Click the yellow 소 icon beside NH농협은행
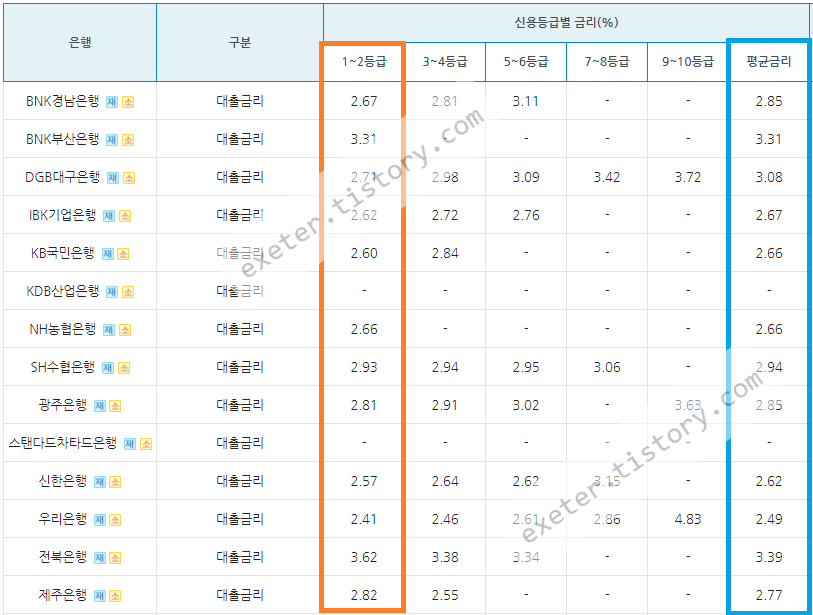This screenshot has width=813, height=615. 124,330
